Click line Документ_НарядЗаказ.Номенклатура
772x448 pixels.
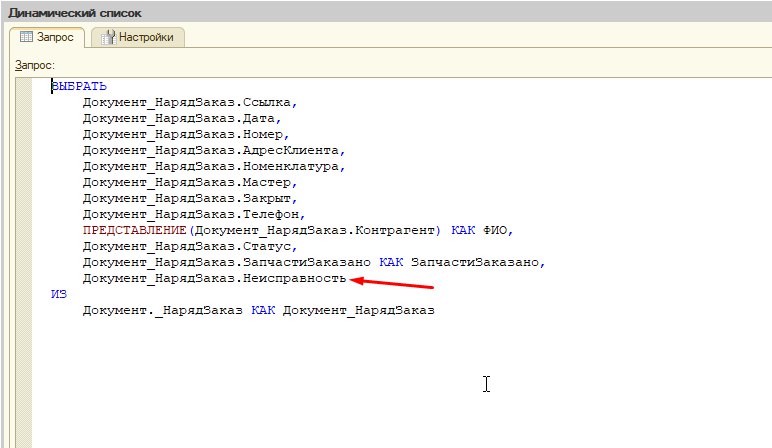[x=214, y=166]
